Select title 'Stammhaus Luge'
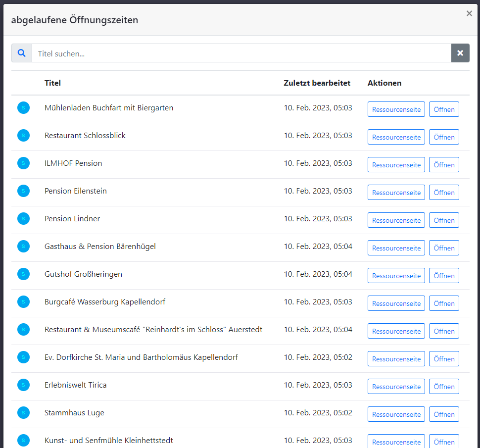Viewport: 480px width, 448px height. 74,413
